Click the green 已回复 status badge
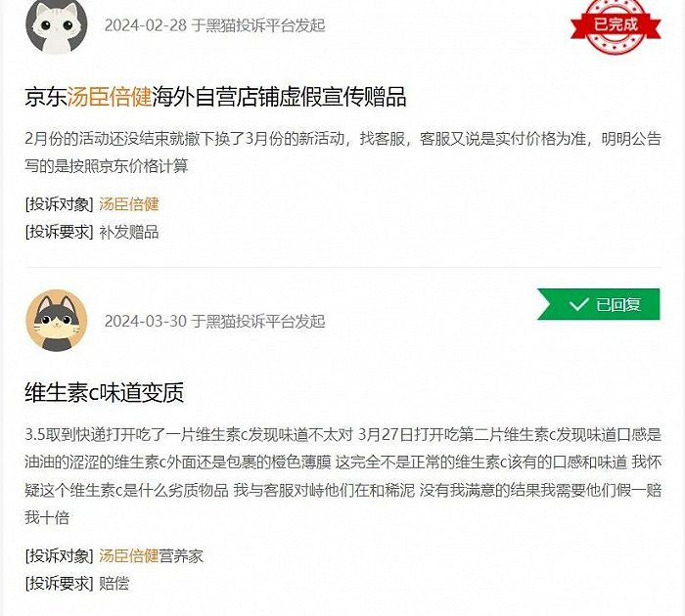 (599, 304)
